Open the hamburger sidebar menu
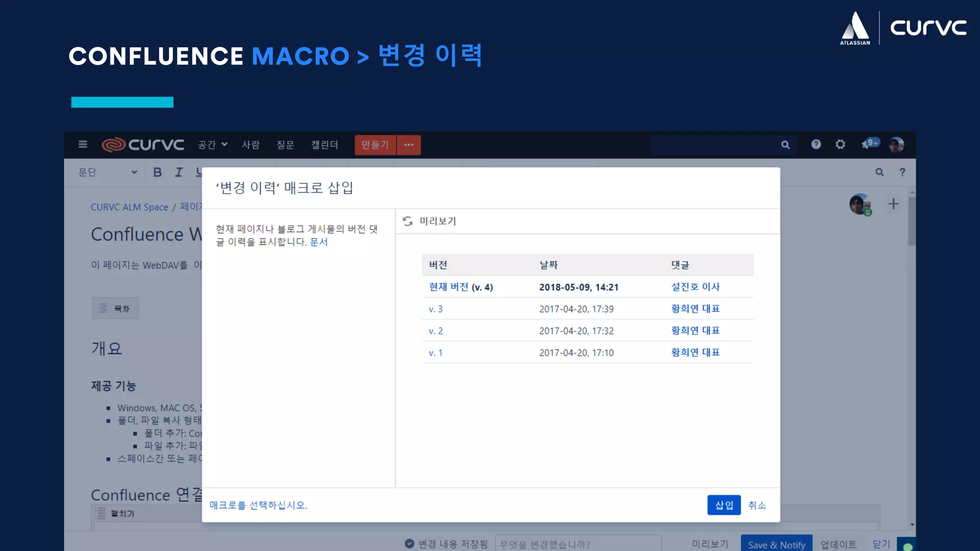This screenshot has height=551, width=980. pos(83,144)
